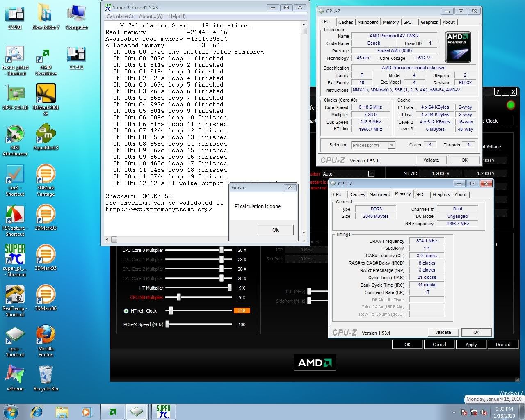Click the orange HT ref. Clock value field 218
The width and height of the screenshot is (525, 420).
(x=242, y=310)
